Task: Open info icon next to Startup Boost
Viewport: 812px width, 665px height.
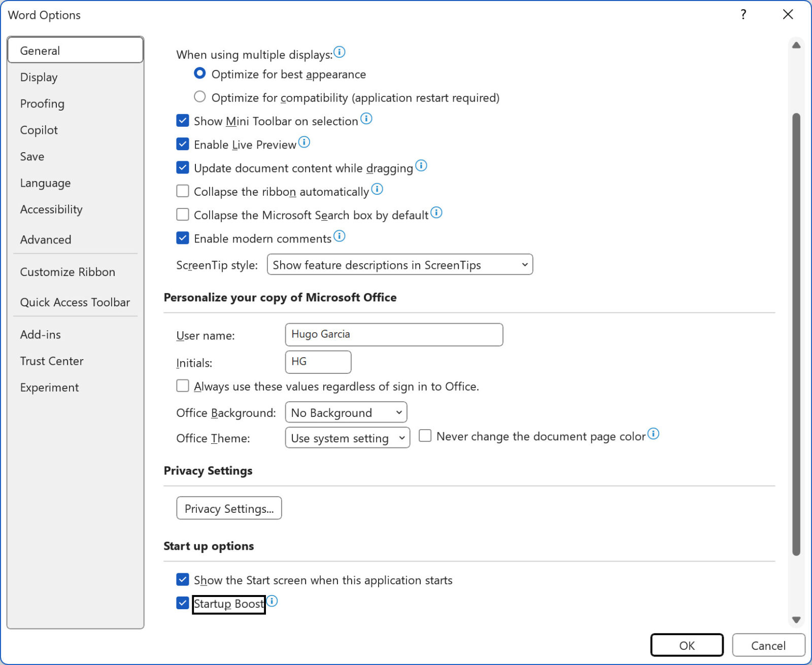Action: coord(273,601)
